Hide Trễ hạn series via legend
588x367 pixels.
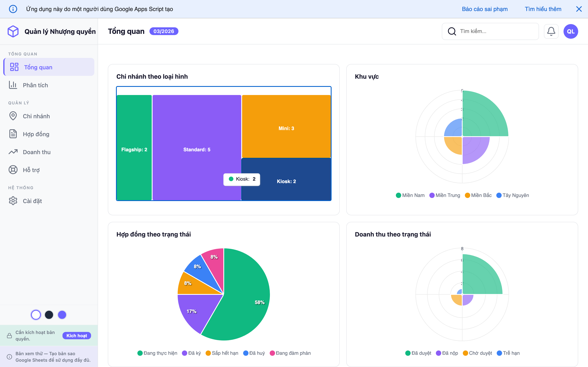point(508,353)
